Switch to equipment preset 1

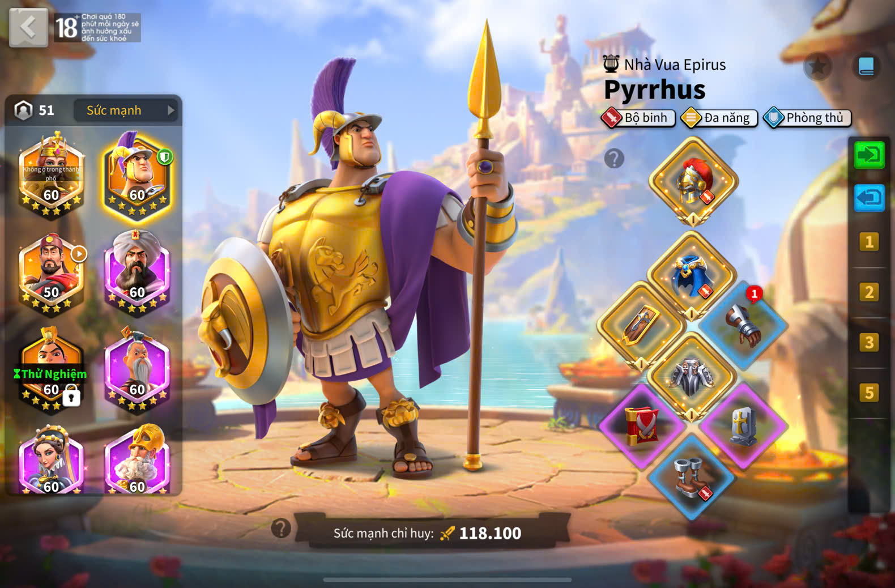tap(869, 242)
